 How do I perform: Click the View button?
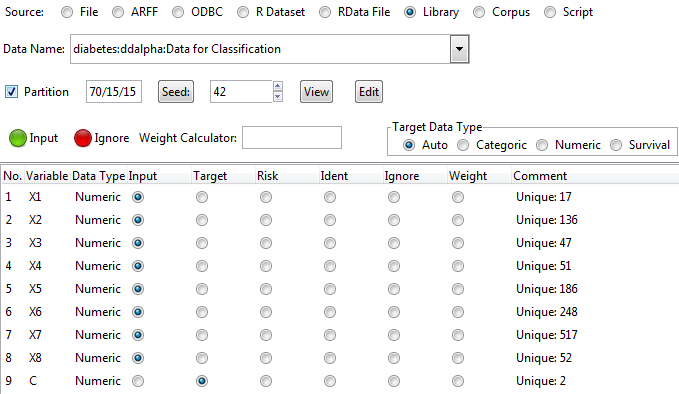pos(317,92)
